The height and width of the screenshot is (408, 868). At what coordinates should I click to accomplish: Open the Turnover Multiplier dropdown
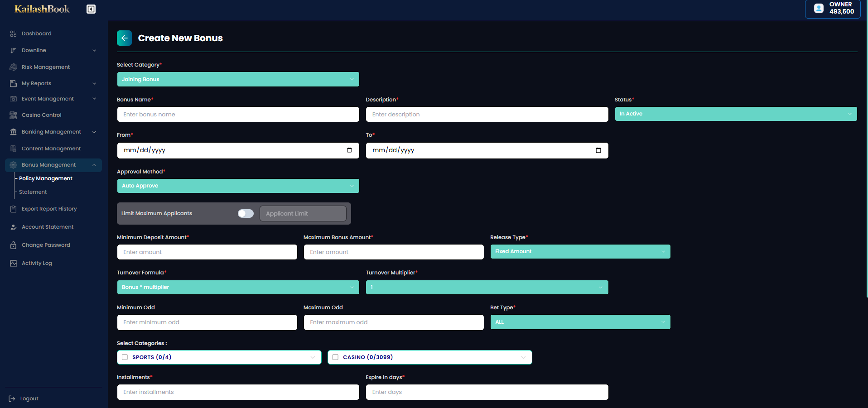[x=487, y=287]
